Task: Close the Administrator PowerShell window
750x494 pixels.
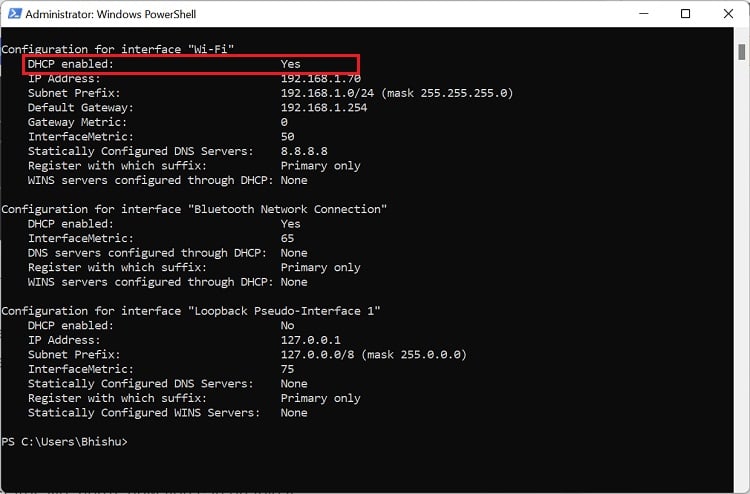Action: pos(728,13)
